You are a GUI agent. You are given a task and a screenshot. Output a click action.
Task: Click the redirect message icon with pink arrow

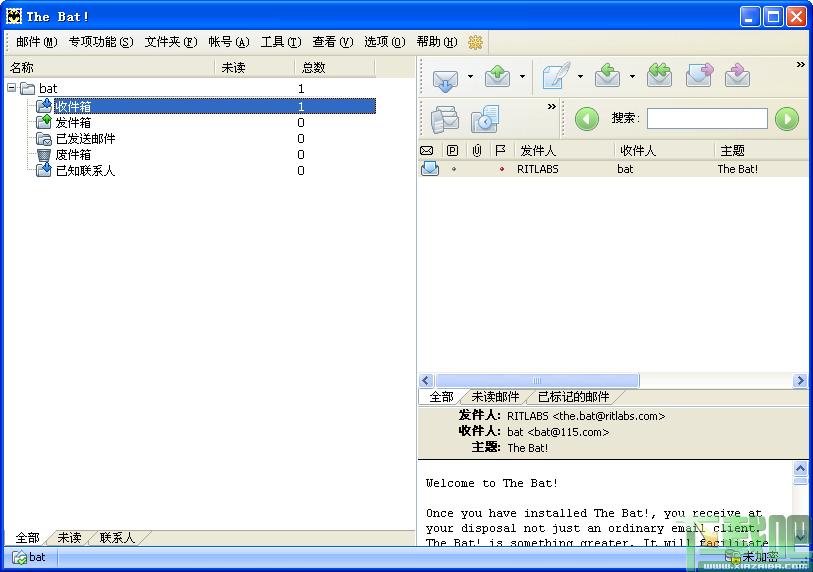pos(737,76)
